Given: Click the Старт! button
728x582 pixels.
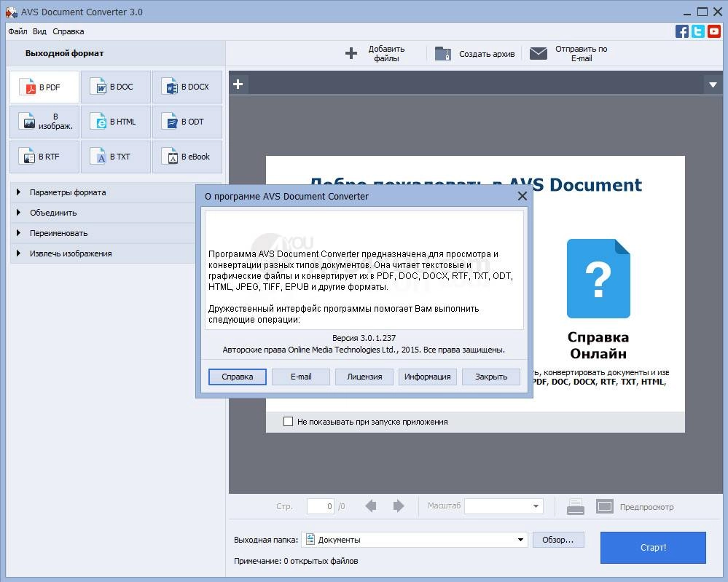Looking at the screenshot, I should coord(653,548).
